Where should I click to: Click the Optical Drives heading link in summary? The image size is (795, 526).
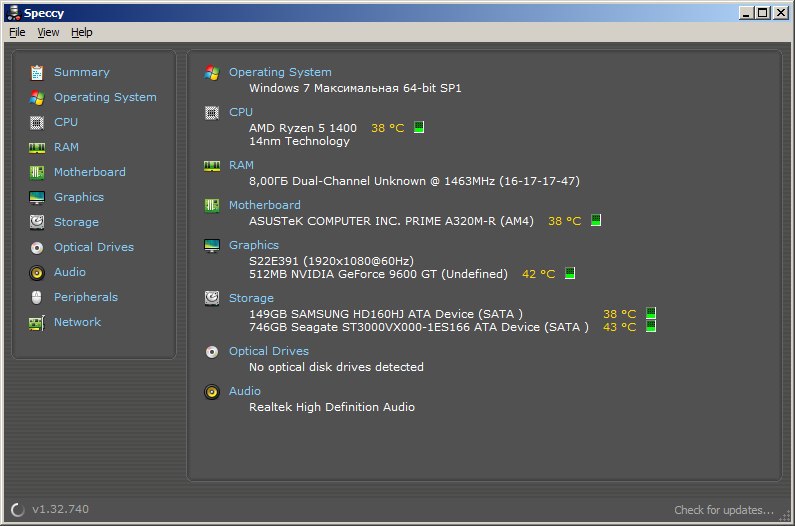click(269, 352)
